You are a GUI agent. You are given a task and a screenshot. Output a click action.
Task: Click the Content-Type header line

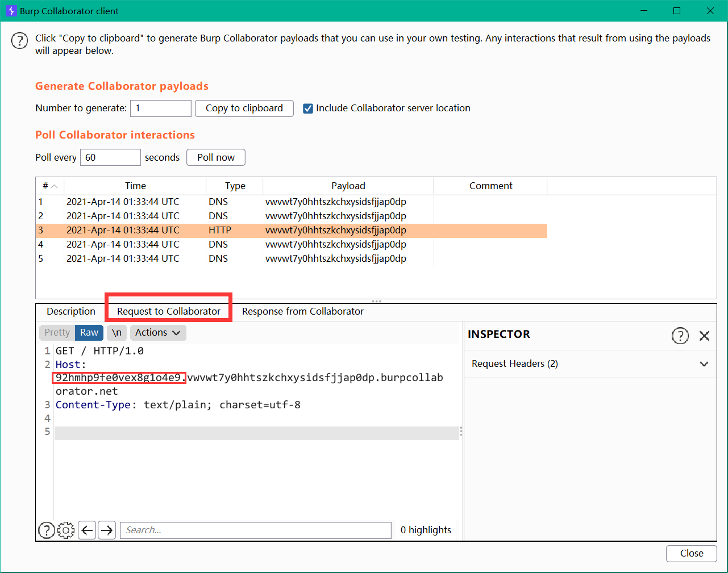pyautogui.click(x=178, y=405)
